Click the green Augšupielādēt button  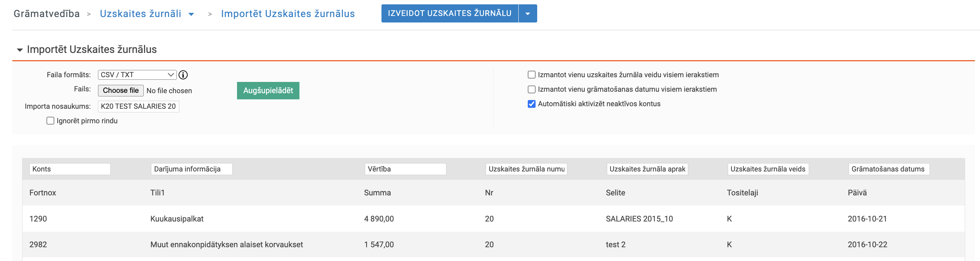point(268,91)
